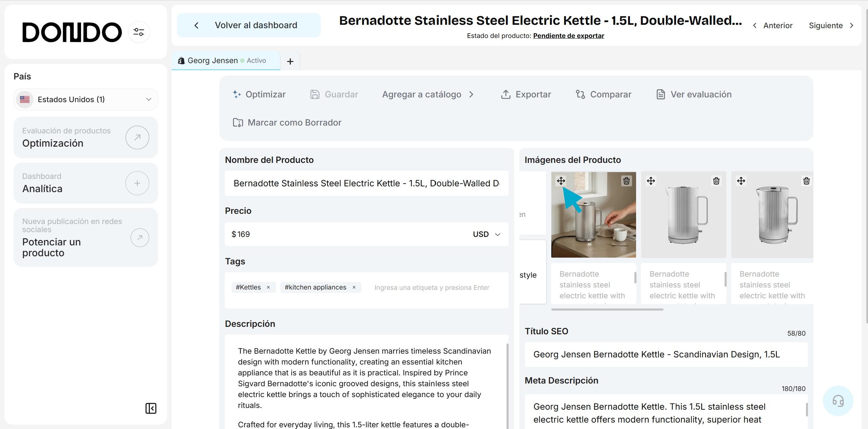Open the Pendiente de exportar status link
Viewport: 868px width, 429px height.
(568, 36)
